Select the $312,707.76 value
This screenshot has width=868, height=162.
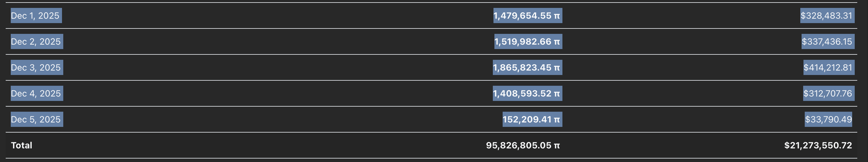(x=828, y=94)
